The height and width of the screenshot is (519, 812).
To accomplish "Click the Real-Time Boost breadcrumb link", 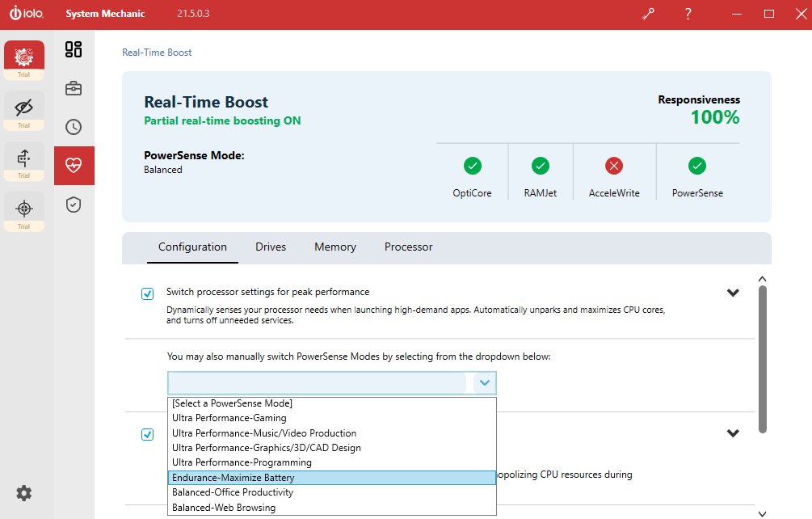I will pyautogui.click(x=157, y=53).
